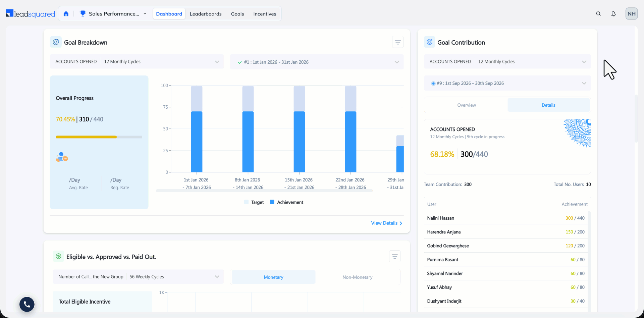Select the Nalini Hassan row
The image size is (644, 318).
(x=506, y=218)
